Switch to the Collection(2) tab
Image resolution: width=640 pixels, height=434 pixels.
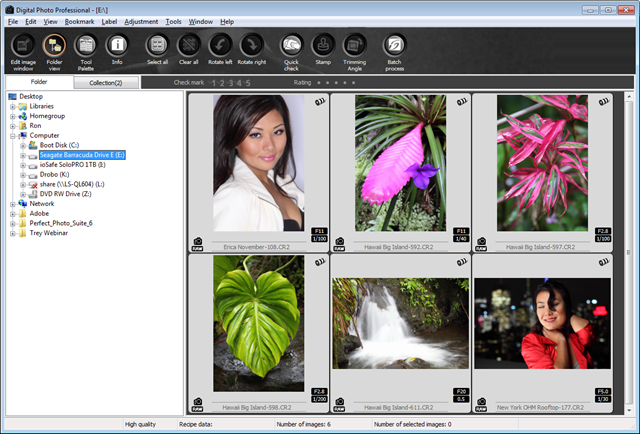(105, 82)
